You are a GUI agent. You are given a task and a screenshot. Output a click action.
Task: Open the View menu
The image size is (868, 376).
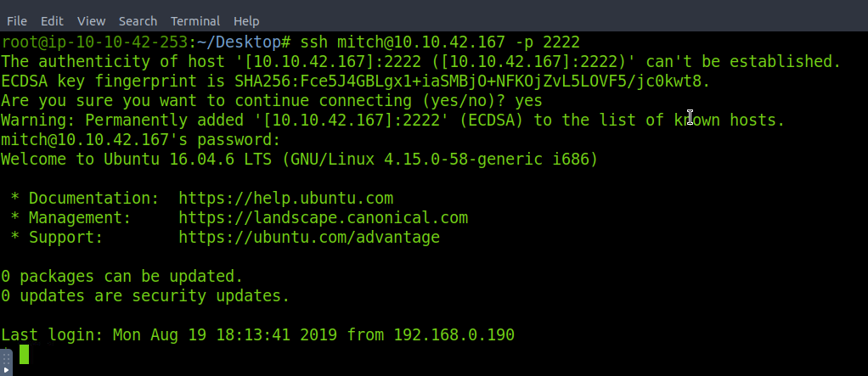(91, 20)
